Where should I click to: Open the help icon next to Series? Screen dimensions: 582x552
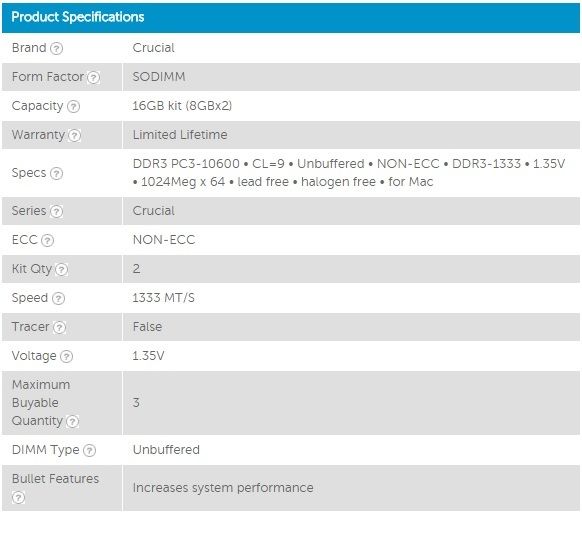point(56,212)
